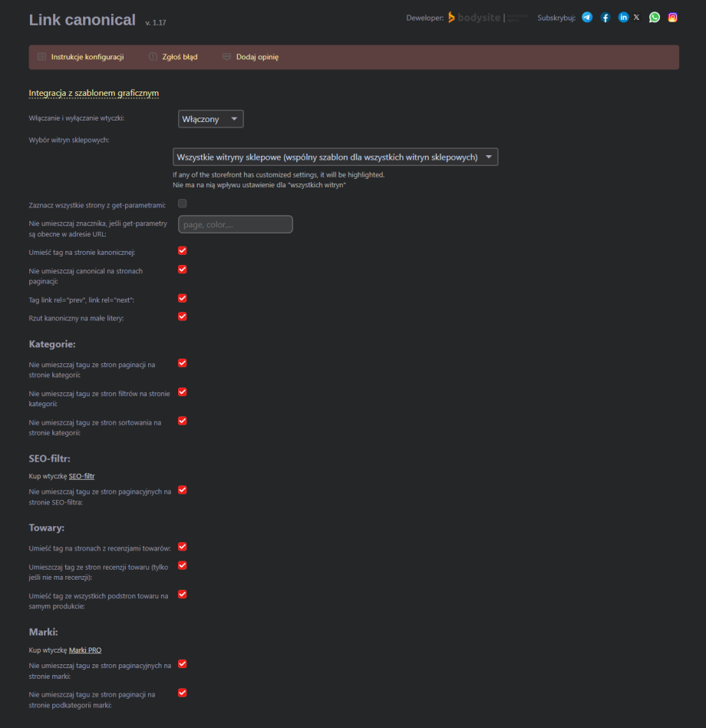Click the X (Twitter) icon

click(x=636, y=18)
